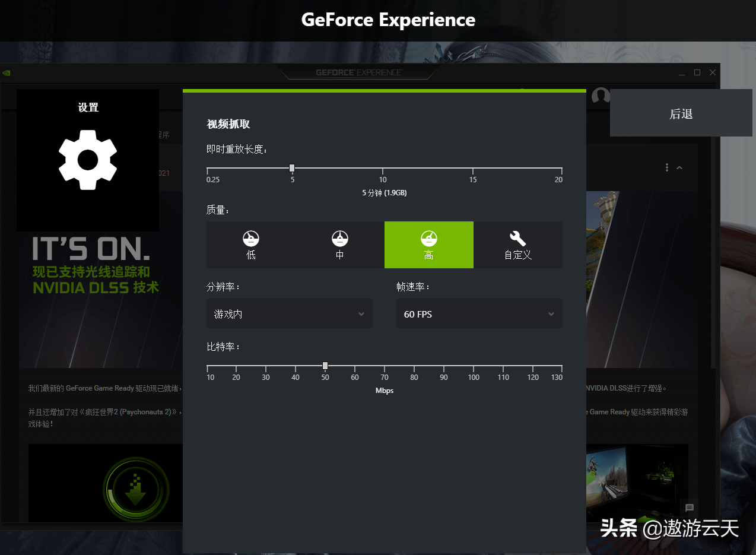The width and height of the screenshot is (756, 555).
Task: Open the resolution (分辨率) dropdown
Action: tap(290, 314)
